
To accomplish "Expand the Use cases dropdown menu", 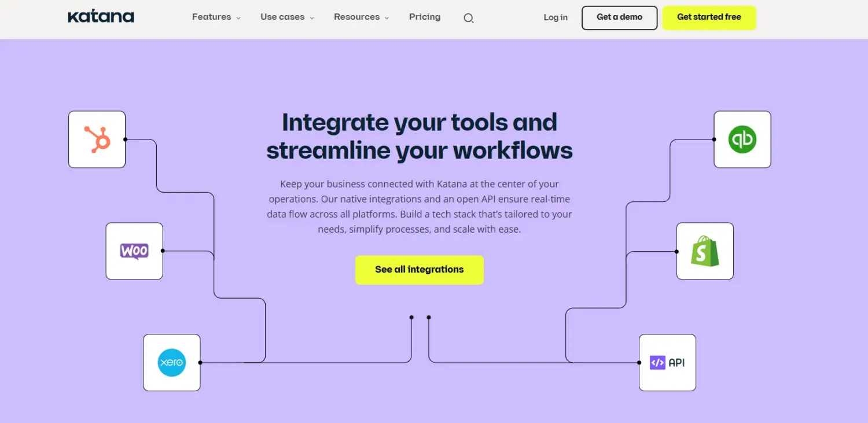I will pyautogui.click(x=287, y=17).
